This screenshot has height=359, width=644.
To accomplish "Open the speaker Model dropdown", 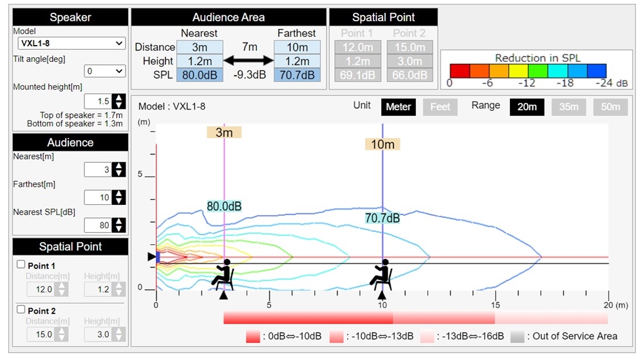I will [x=71, y=43].
